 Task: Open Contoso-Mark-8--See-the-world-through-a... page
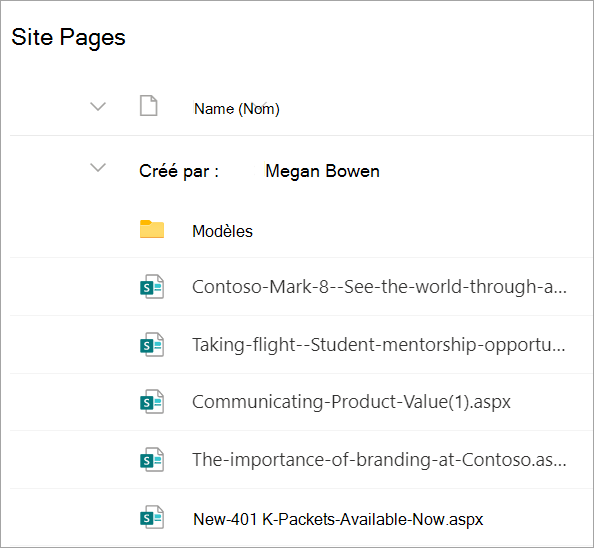(379, 287)
